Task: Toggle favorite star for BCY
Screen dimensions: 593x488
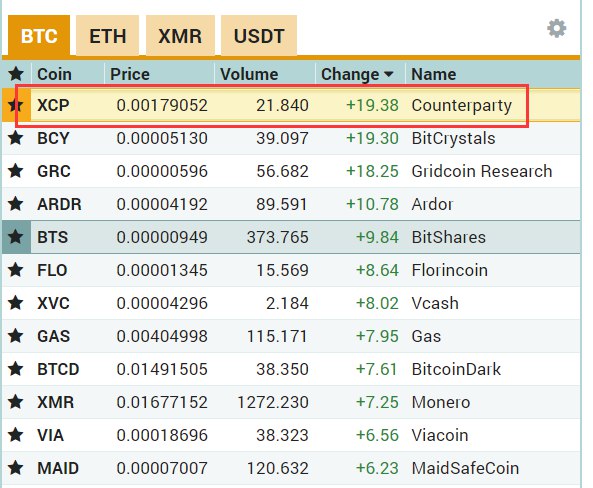Action: click(16, 138)
